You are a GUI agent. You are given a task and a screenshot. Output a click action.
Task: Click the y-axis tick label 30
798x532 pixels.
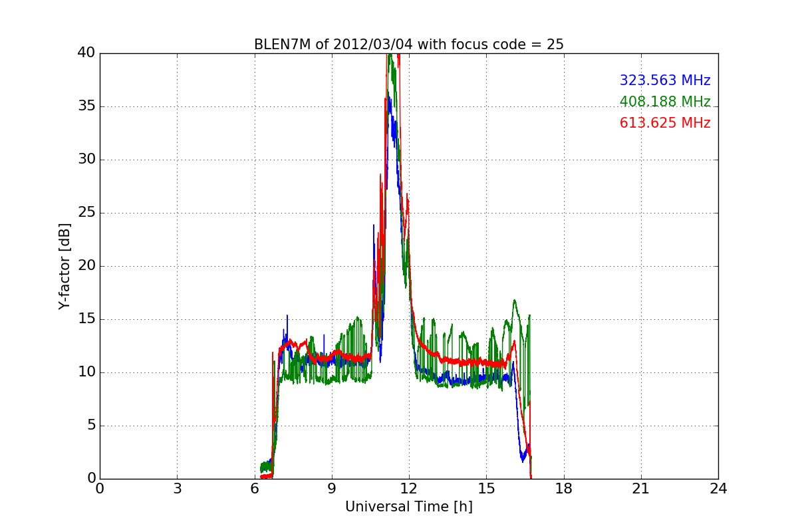tap(86, 160)
